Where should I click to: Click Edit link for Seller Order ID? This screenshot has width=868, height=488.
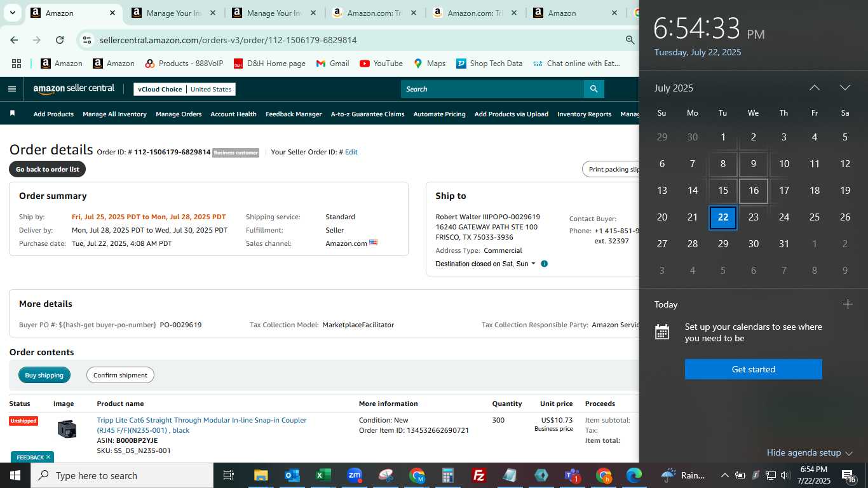point(351,152)
